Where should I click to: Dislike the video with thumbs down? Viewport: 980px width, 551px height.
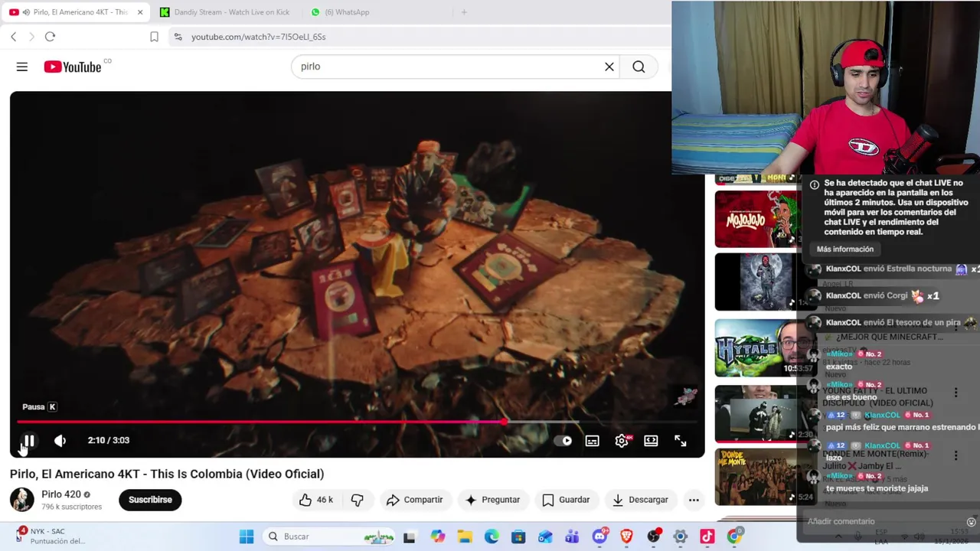click(357, 500)
